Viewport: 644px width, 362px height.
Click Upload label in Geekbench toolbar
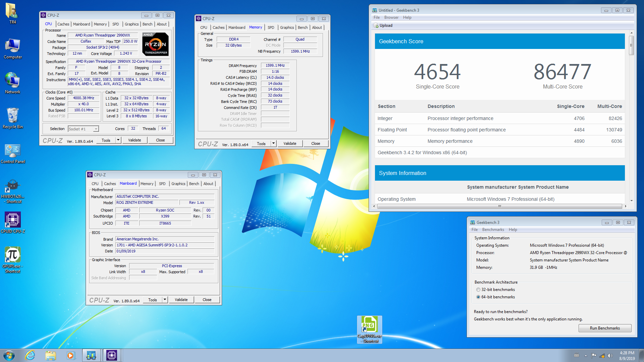(386, 25)
